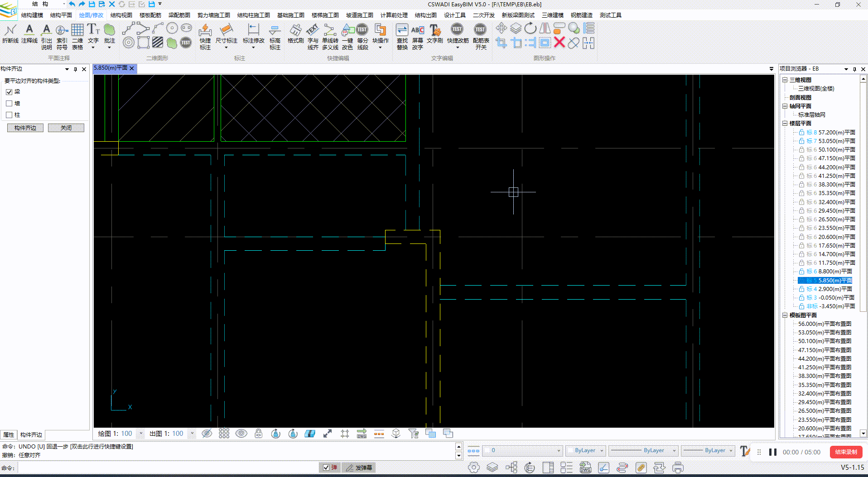Pause the recording
Viewport: 868px width, 477px height.
773,452
